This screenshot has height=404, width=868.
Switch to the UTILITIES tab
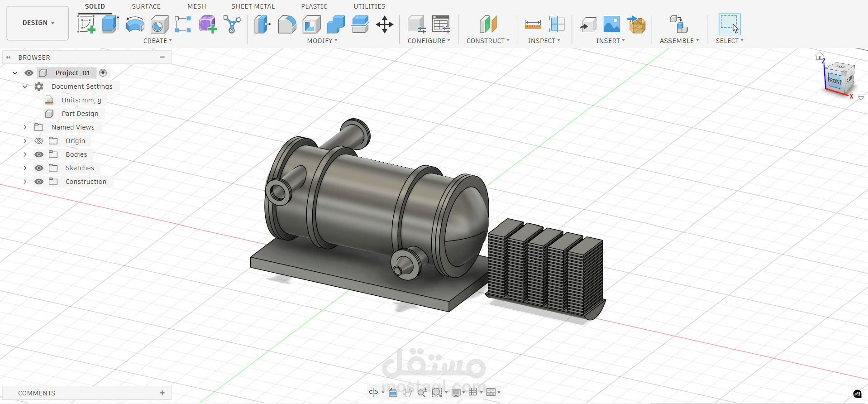click(369, 6)
